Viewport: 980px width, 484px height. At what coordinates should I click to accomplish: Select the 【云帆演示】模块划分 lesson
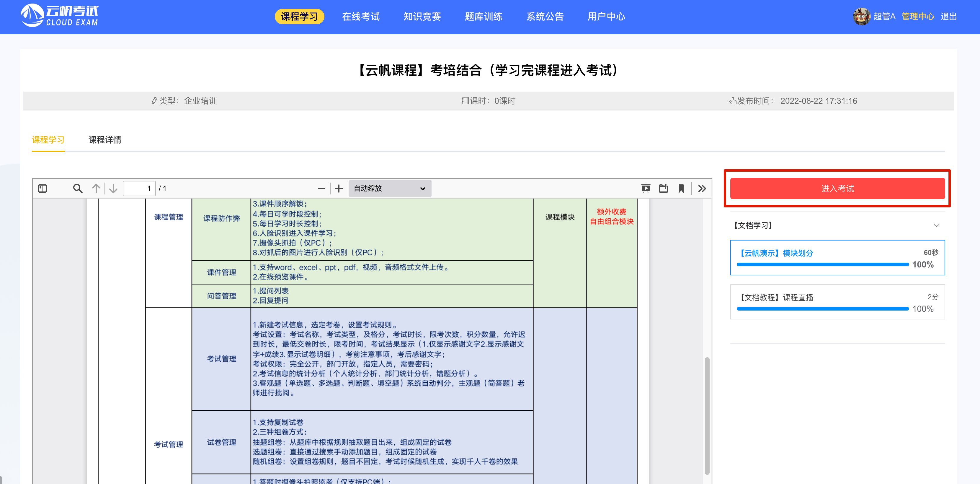837,257
